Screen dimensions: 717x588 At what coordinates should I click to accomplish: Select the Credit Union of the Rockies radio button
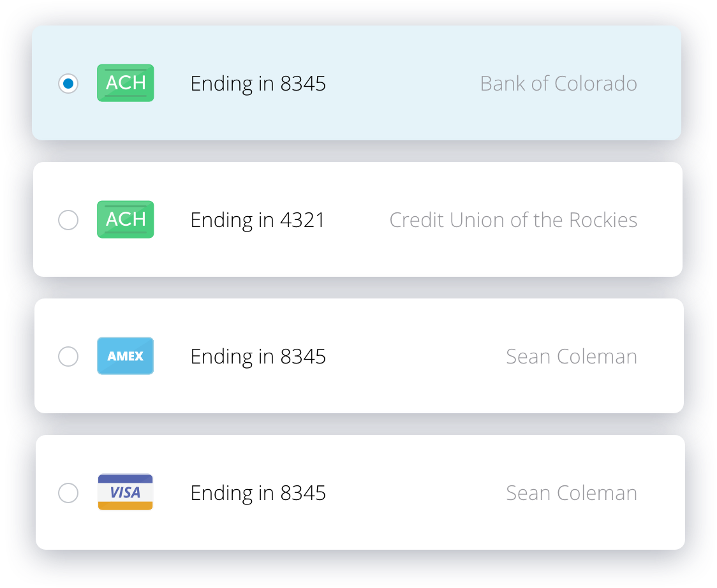click(68, 220)
